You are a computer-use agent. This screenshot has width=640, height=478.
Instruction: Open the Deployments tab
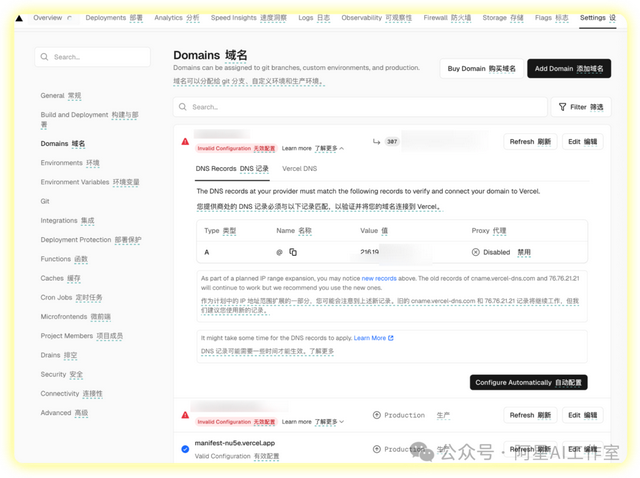(114, 18)
